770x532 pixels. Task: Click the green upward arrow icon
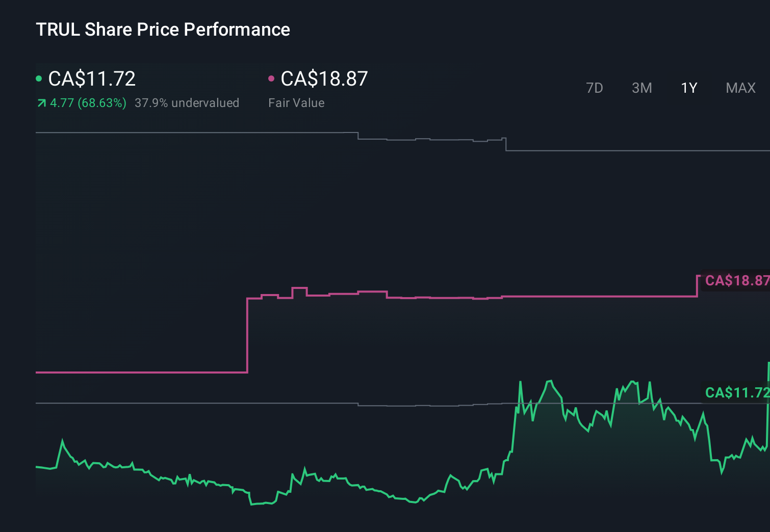tap(41, 103)
